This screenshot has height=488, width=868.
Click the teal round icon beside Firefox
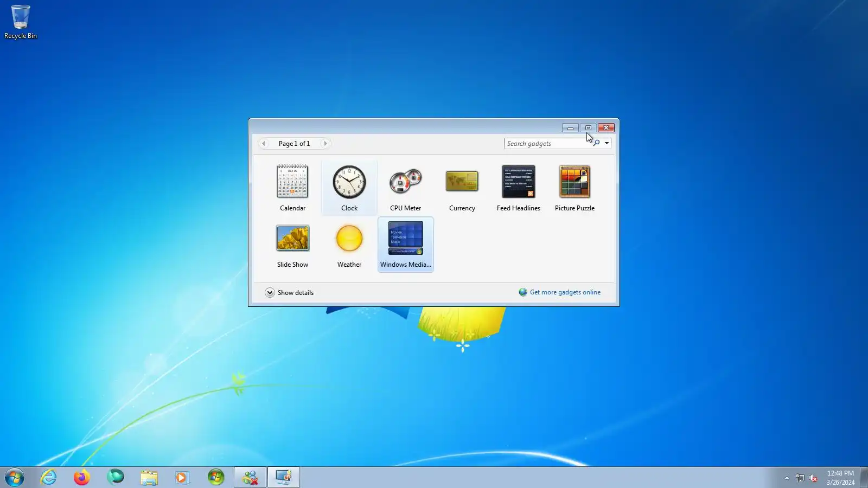pyautogui.click(x=116, y=477)
